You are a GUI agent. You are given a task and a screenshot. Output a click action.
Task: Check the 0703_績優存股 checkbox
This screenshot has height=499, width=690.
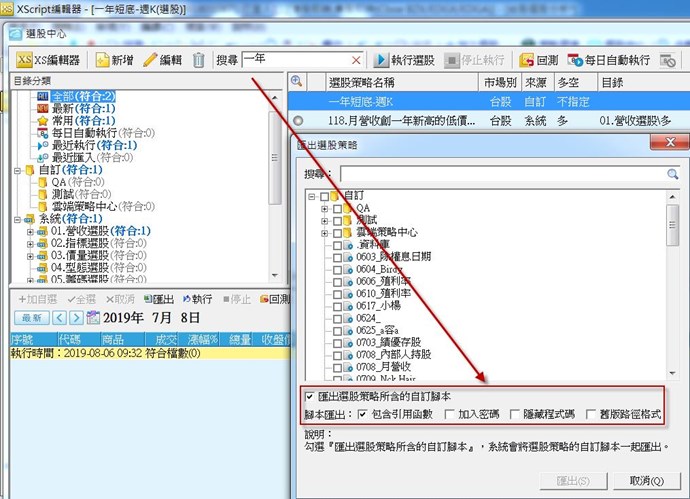tap(338, 343)
